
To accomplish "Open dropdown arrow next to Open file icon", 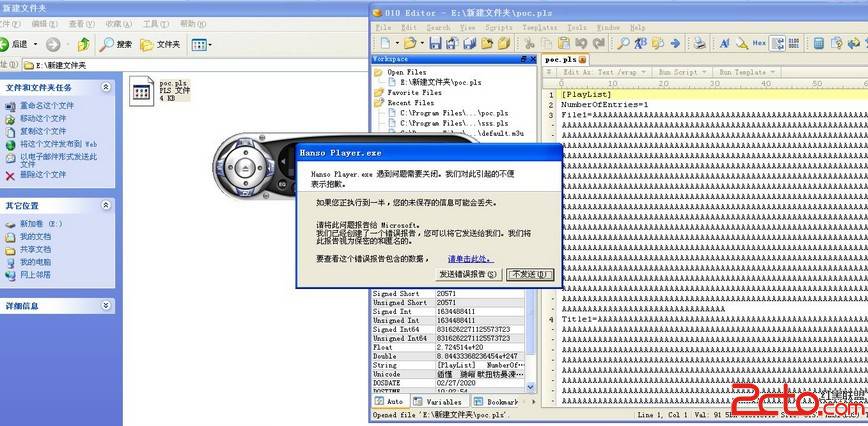I will pyautogui.click(x=422, y=43).
